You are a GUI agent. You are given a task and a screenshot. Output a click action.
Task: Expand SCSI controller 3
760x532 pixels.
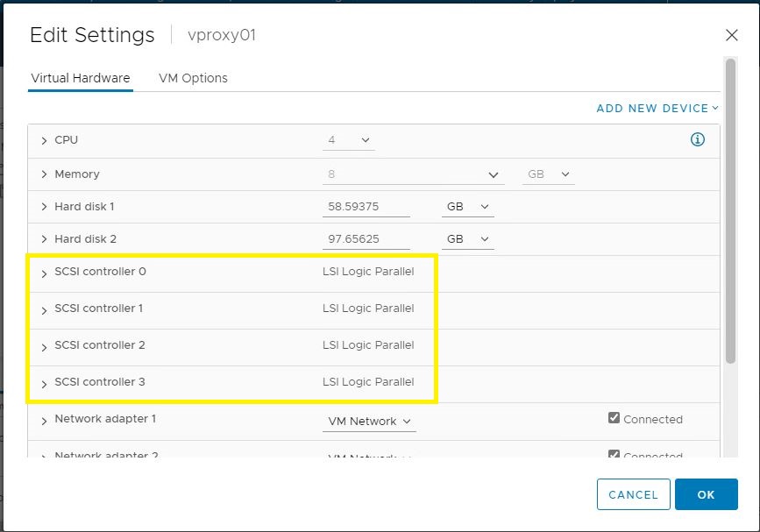click(x=44, y=383)
